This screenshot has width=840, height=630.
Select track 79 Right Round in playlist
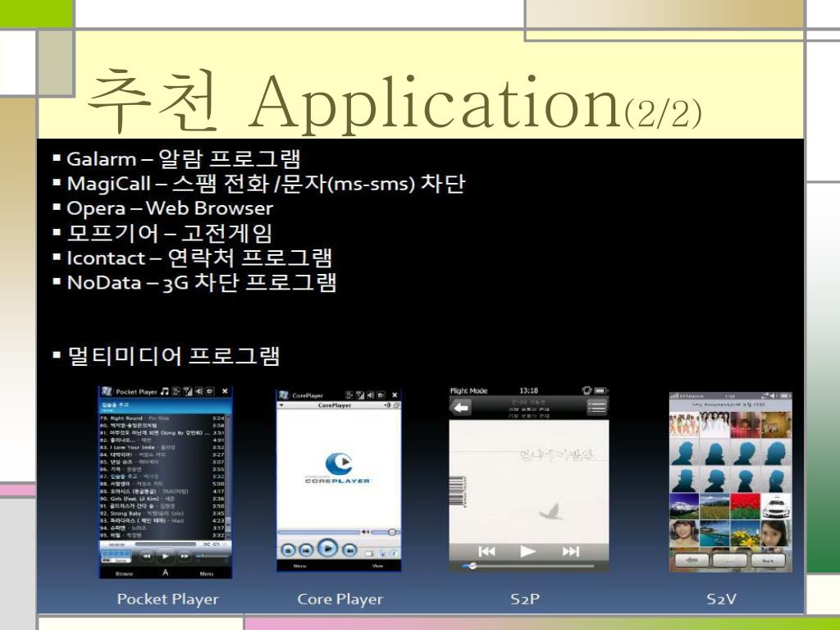[163, 418]
